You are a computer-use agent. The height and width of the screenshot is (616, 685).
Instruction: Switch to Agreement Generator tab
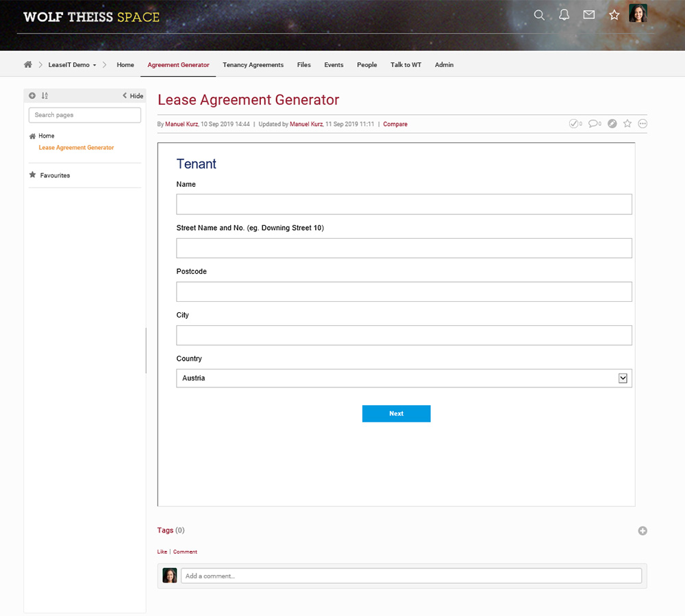point(178,64)
